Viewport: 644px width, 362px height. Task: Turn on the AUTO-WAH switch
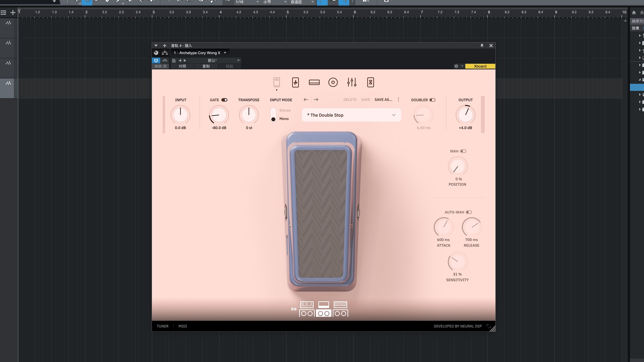coord(469,212)
